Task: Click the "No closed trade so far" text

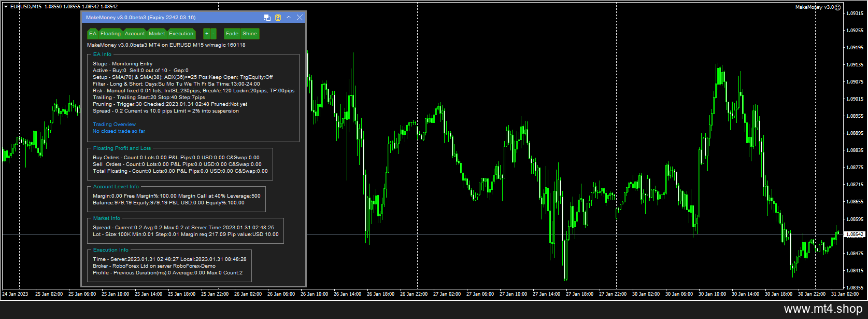Action: [x=119, y=131]
